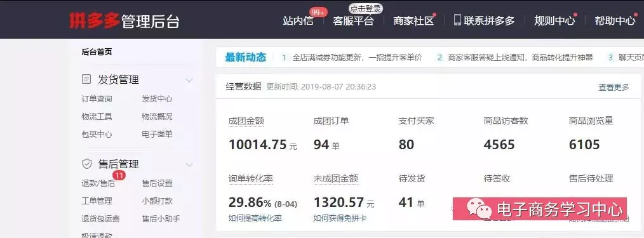
Task: Open 电子面单
Action: pos(157,134)
